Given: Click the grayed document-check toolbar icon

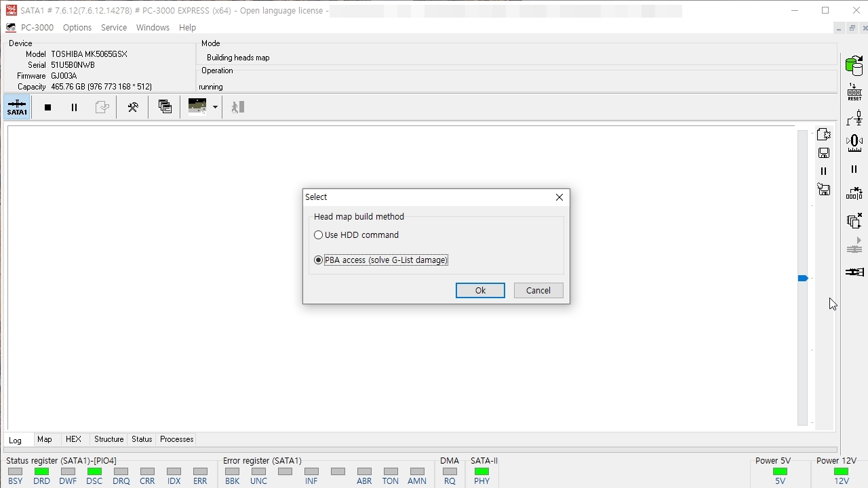Looking at the screenshot, I should [x=102, y=107].
